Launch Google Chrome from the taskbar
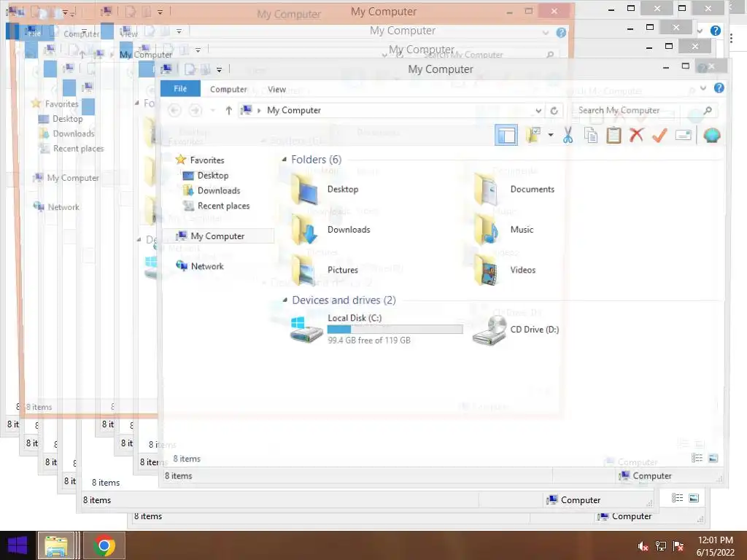Image resolution: width=747 pixels, height=560 pixels. pyautogui.click(x=104, y=545)
